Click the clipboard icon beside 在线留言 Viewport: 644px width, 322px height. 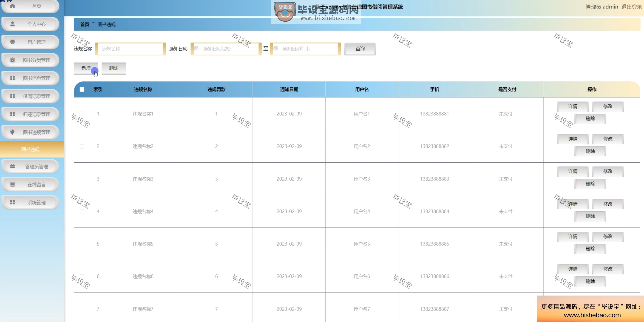point(12,184)
